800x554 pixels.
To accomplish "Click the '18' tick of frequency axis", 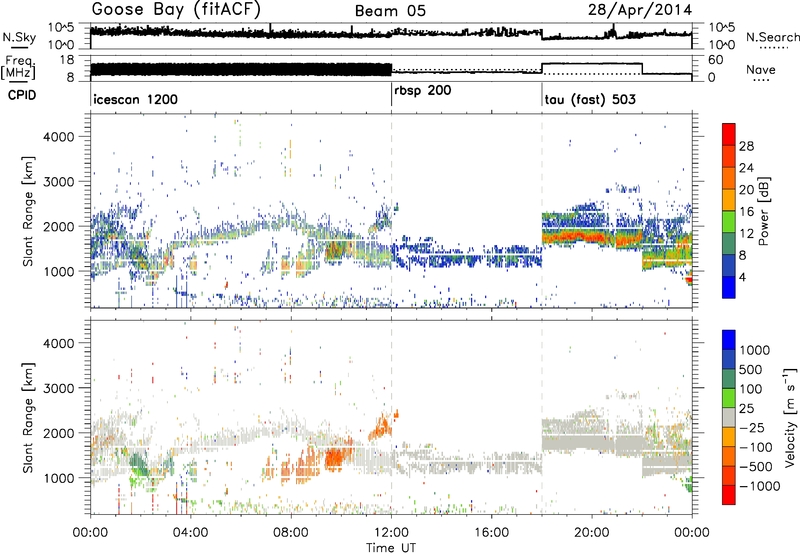I will (x=67, y=60).
